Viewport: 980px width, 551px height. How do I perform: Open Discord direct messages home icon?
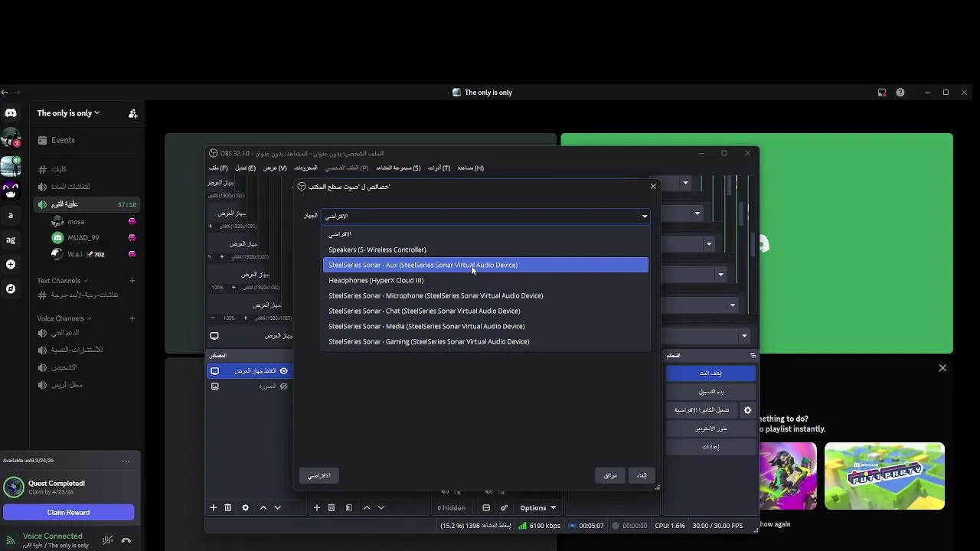11,113
